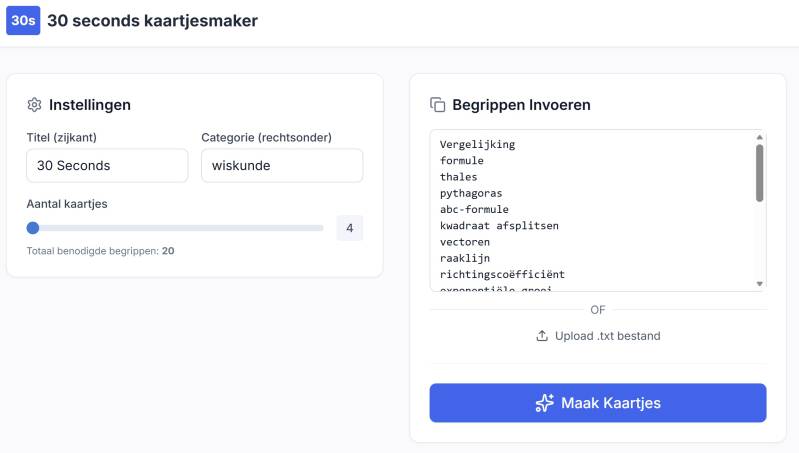
Task: Click the begrippen textarea scrollbar thumb
Action: [x=760, y=172]
